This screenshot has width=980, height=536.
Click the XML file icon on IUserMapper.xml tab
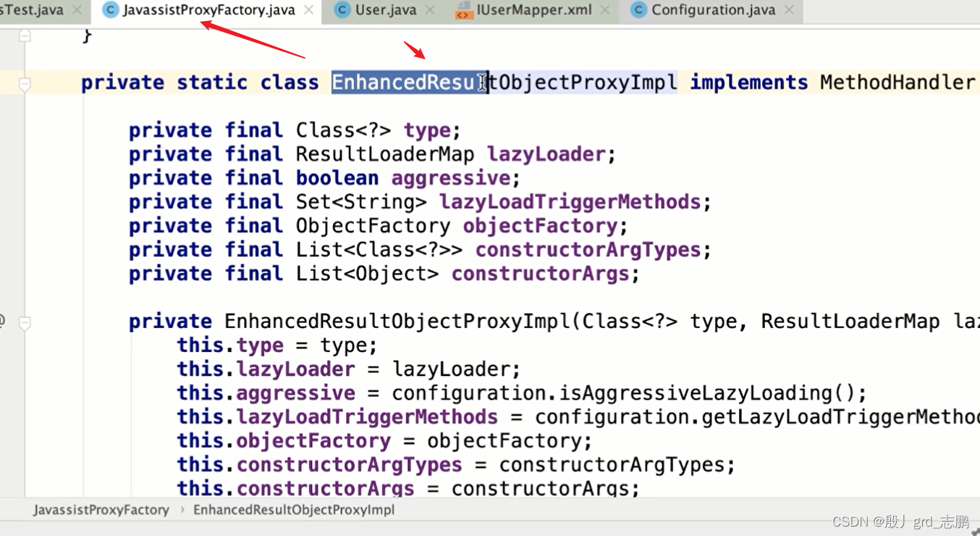464,10
